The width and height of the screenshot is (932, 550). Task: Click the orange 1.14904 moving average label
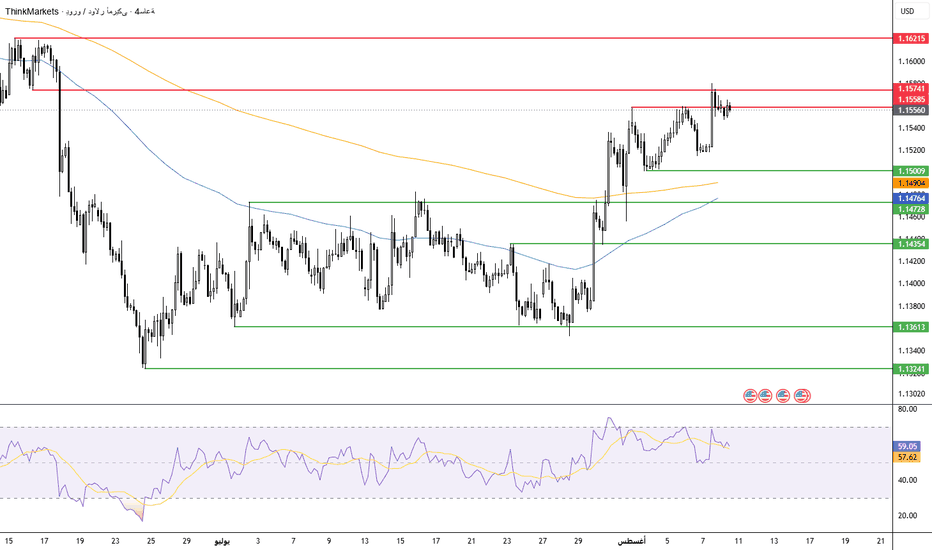(911, 184)
